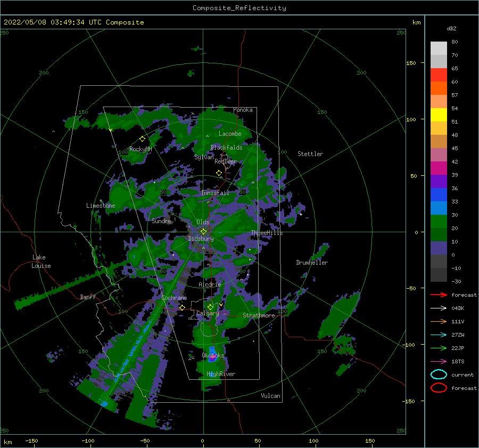Select the Calgary label
The width and height of the screenshot is (479, 448).
tap(208, 313)
